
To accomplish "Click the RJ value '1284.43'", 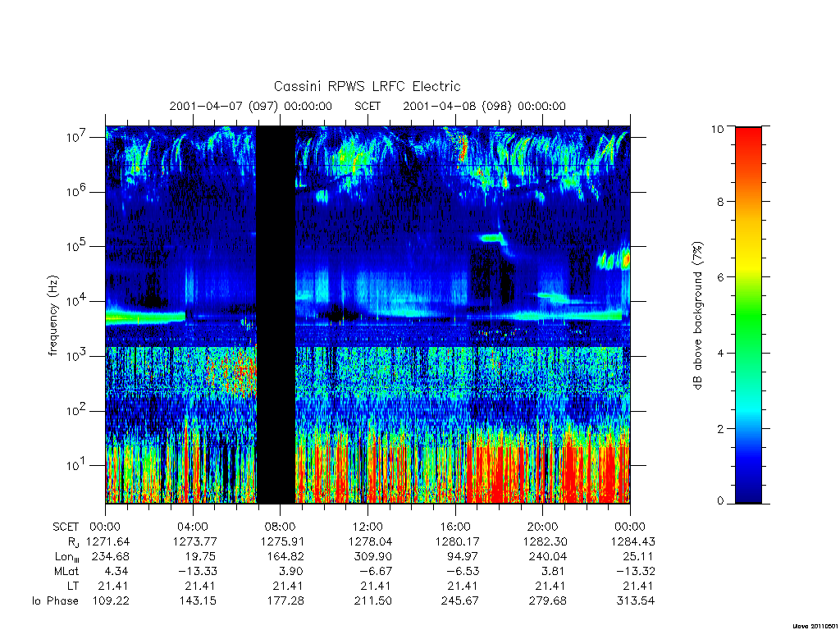I will tap(632, 541).
